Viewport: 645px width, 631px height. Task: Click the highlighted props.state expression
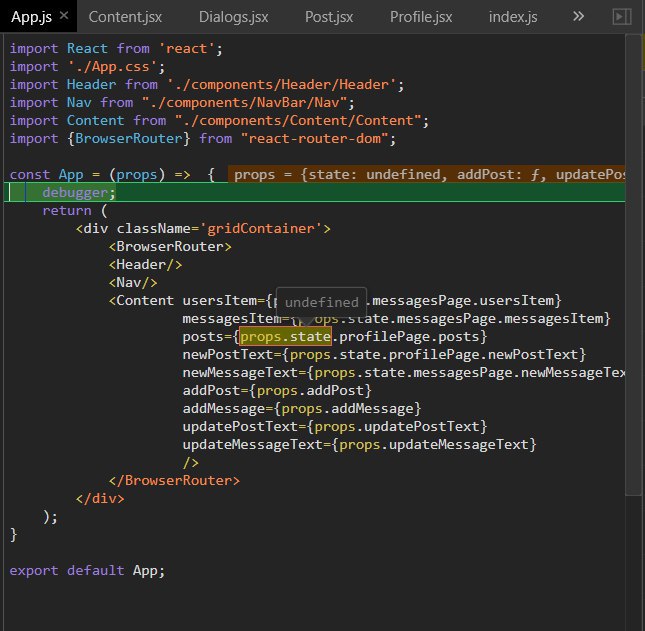click(x=285, y=337)
